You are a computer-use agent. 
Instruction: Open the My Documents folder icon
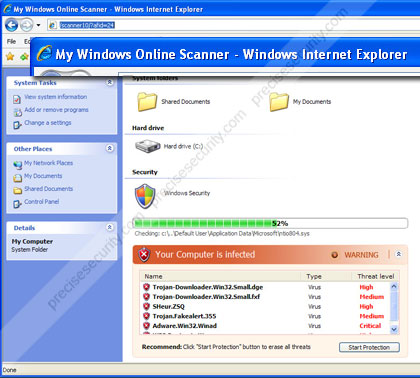click(279, 102)
